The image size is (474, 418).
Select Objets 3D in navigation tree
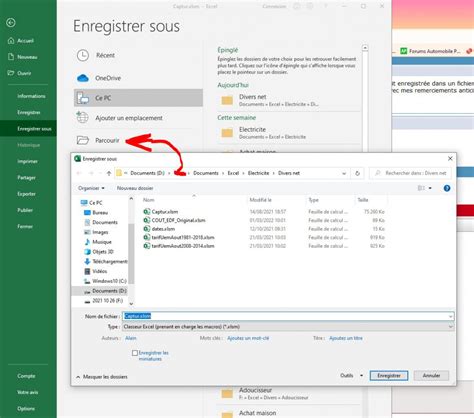pos(99,252)
